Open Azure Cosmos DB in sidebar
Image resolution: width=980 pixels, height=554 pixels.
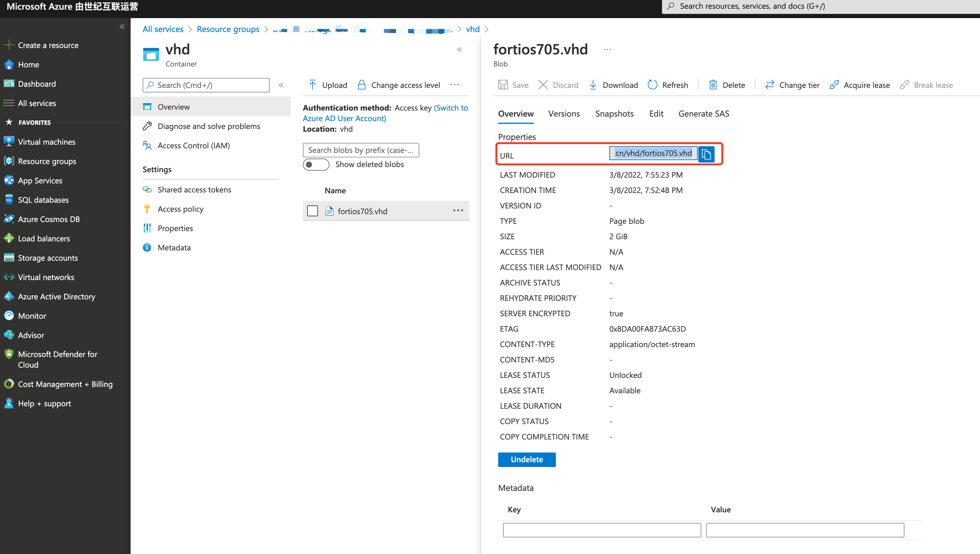pyautogui.click(x=49, y=219)
